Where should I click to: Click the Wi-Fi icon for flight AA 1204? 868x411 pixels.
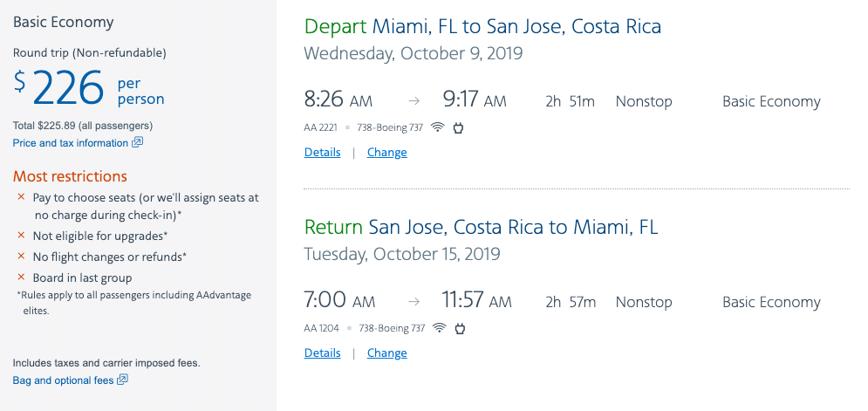point(439,328)
